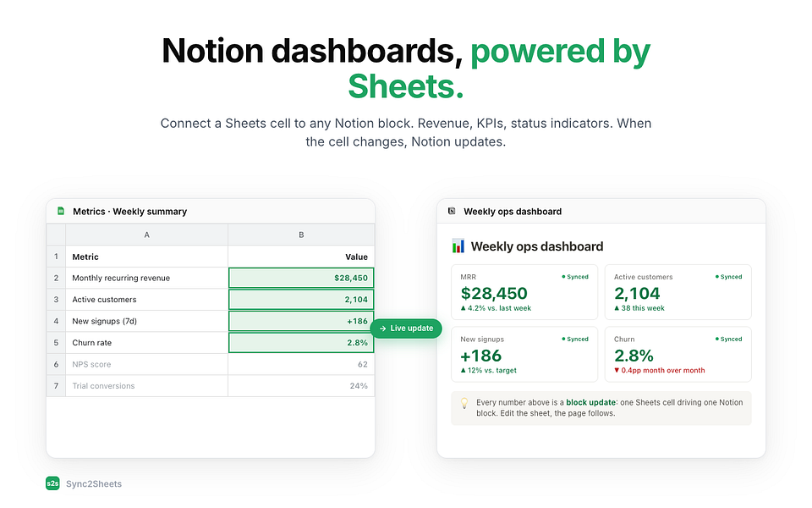Viewport: 812px width, 508px height.
Task: Select the 62 value cell
Action: point(301,364)
